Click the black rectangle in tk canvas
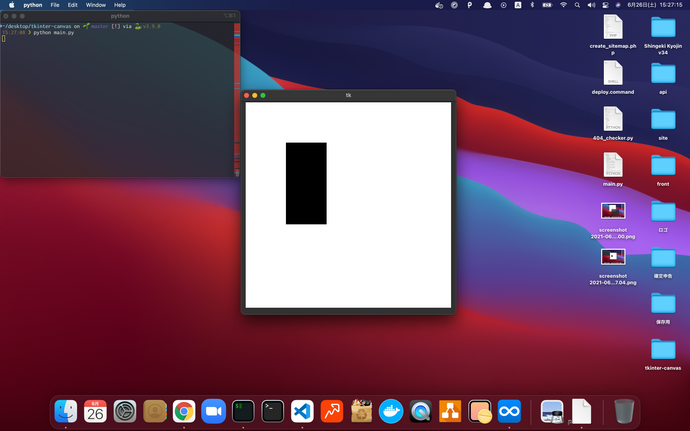 click(306, 183)
